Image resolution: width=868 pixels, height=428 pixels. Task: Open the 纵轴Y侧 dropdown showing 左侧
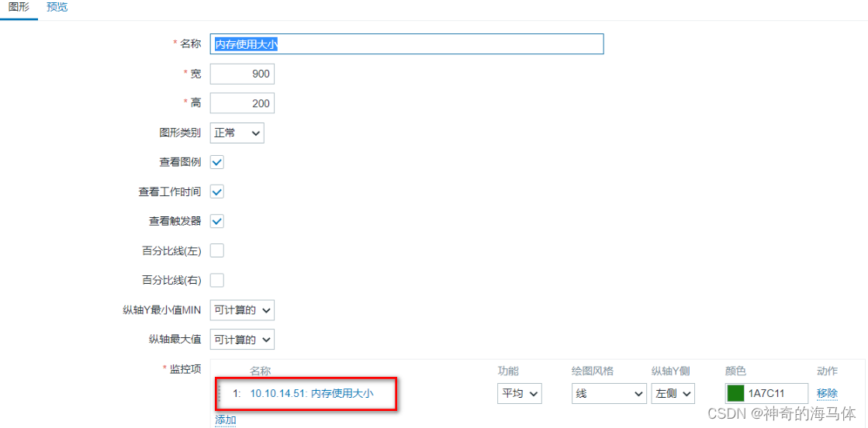[x=673, y=394]
